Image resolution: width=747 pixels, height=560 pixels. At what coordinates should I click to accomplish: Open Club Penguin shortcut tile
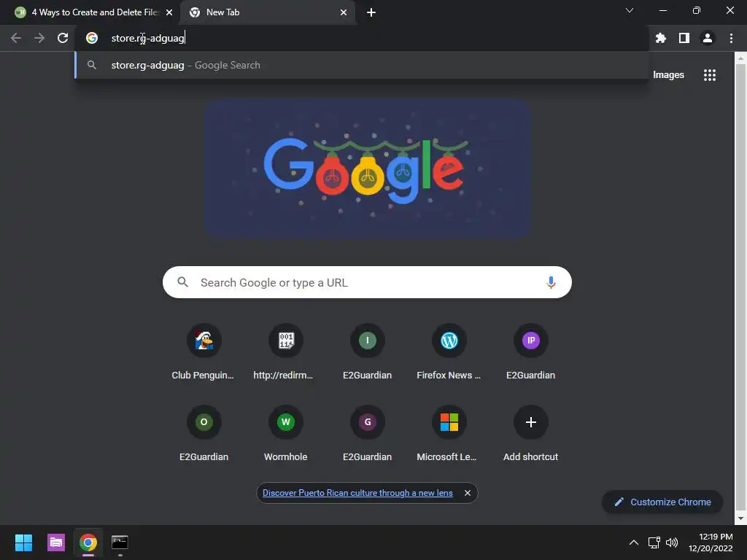coord(204,352)
